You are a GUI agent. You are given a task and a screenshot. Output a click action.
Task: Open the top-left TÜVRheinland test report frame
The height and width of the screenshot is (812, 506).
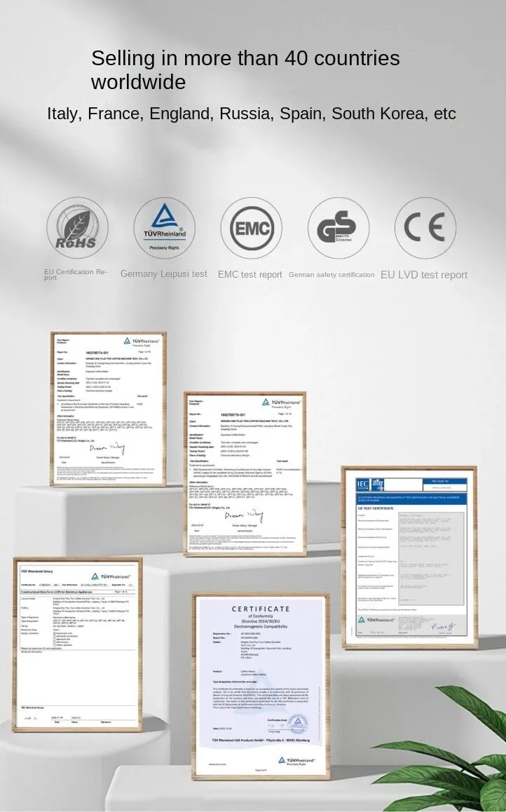pos(109,409)
